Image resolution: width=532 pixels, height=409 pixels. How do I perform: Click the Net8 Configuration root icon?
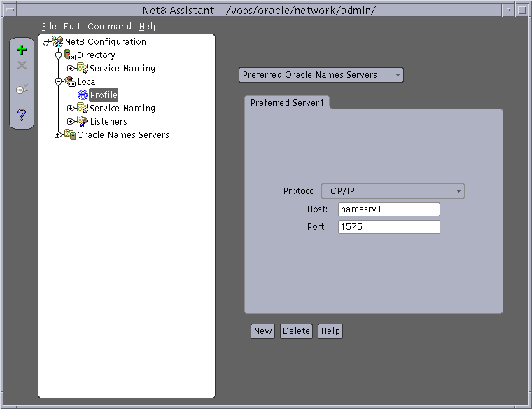57,42
